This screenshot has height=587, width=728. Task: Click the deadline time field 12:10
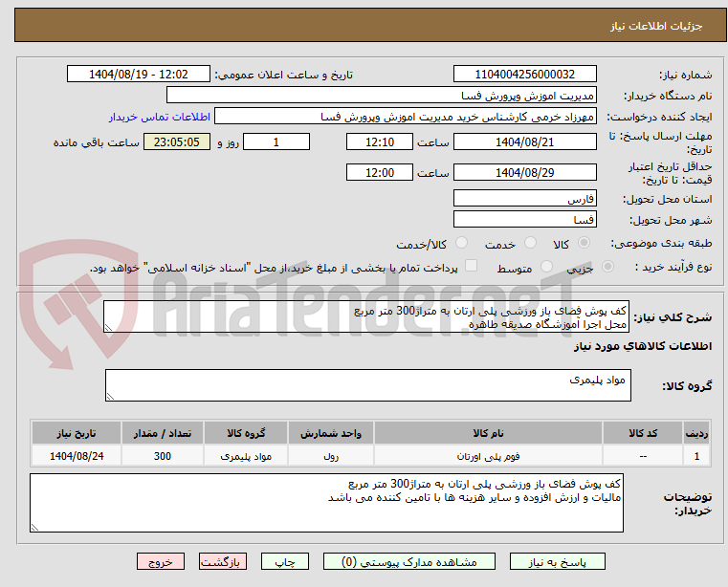click(380, 141)
